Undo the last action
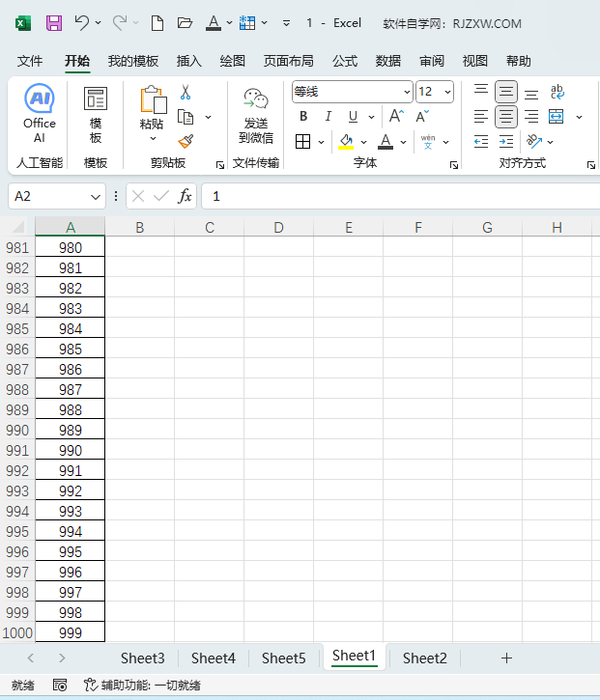 tap(82, 22)
